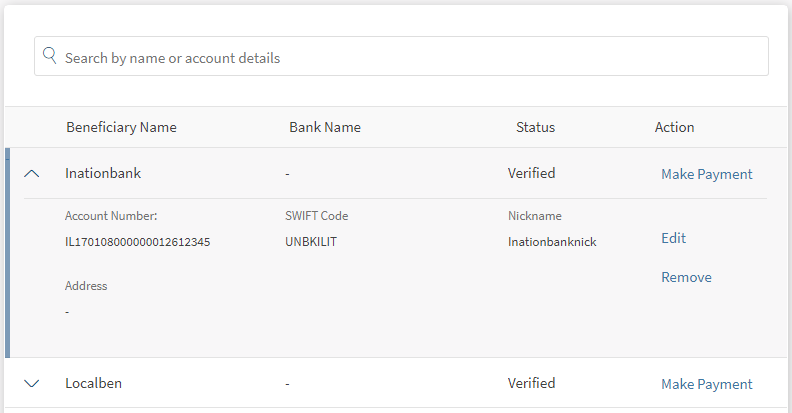Click the Bank Name column header
792x413 pixels.
(x=325, y=127)
